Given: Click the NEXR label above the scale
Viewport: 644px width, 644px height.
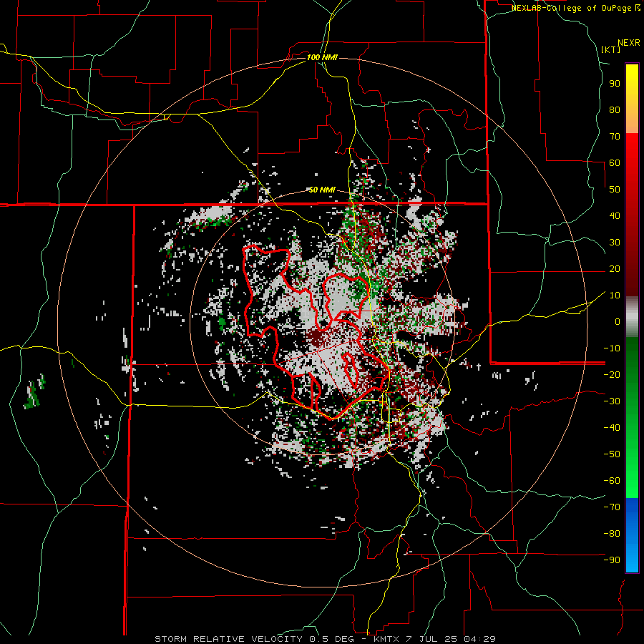Looking at the screenshot, I should (629, 43).
